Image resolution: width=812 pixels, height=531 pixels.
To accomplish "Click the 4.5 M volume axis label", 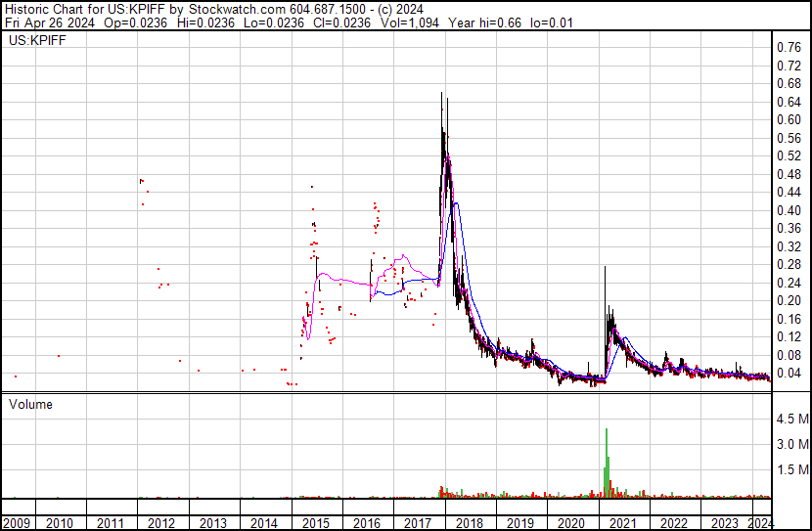I will tap(792, 419).
